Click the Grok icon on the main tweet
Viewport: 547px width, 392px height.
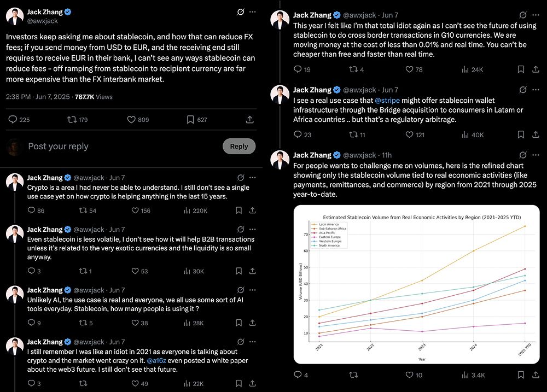coord(240,11)
